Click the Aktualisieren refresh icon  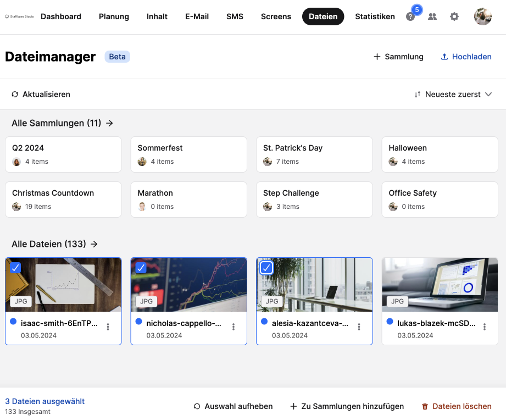click(x=15, y=94)
